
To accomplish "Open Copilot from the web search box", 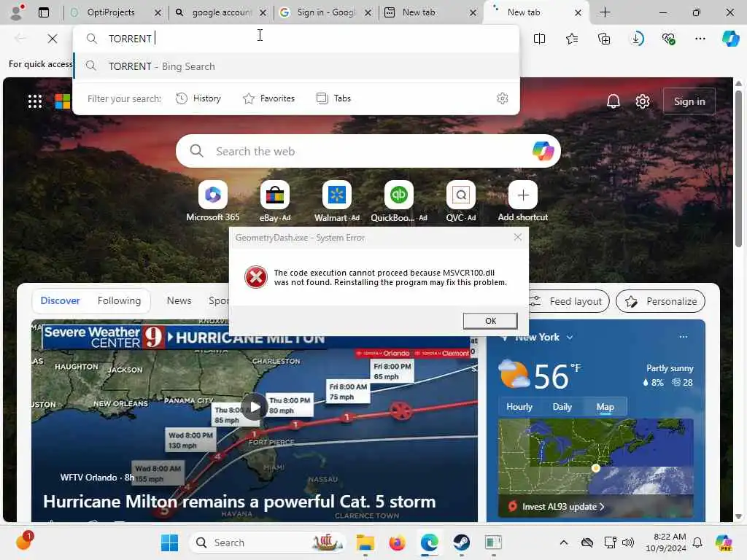I will click(543, 152).
